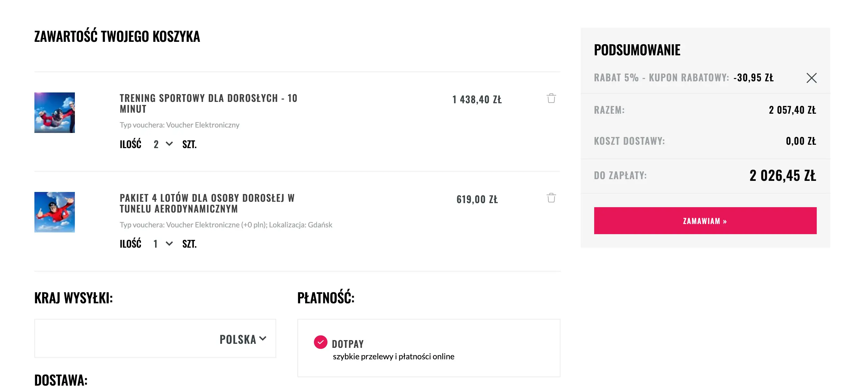Click the Razem subtotal amount
Viewport: 868px width, 388px height.
click(792, 110)
